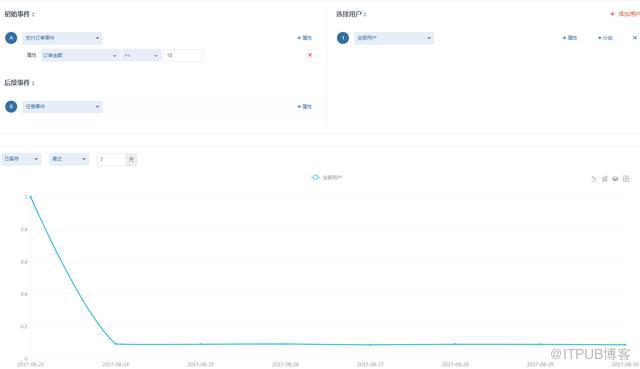Open the recent time range dropdown

(x=69, y=159)
